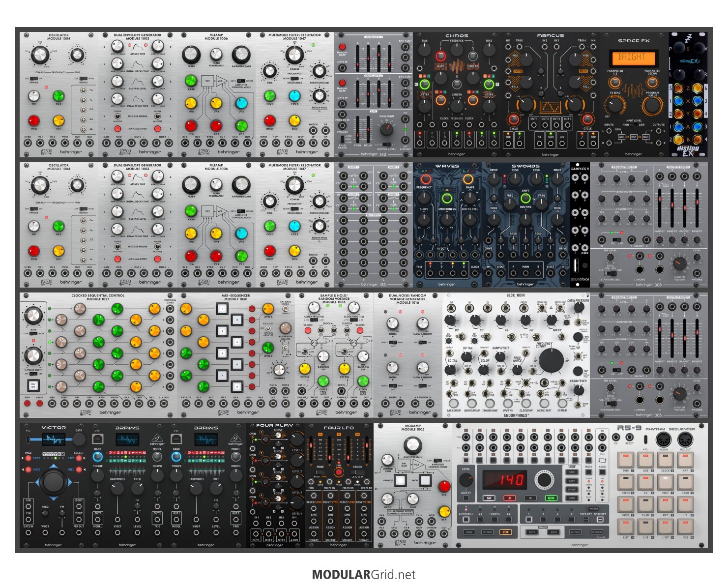Click the WAVEFORM selector knob on module 140
The image size is (728, 585).
[x=387, y=129]
